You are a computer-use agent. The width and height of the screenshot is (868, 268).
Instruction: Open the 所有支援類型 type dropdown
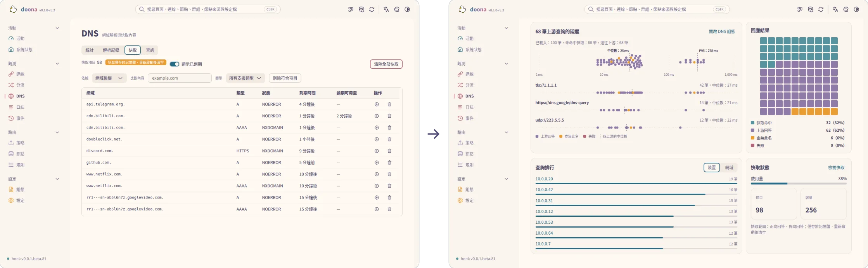245,78
